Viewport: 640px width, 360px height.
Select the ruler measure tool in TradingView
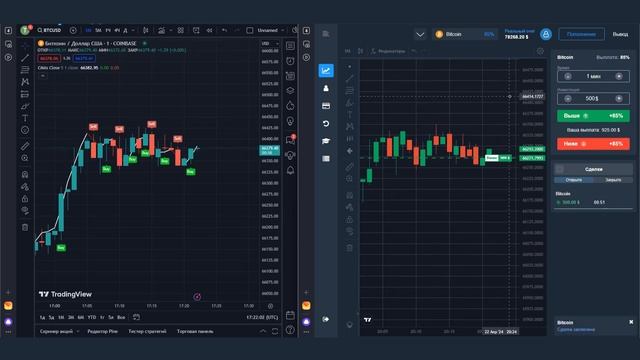pyautogui.click(x=25, y=146)
